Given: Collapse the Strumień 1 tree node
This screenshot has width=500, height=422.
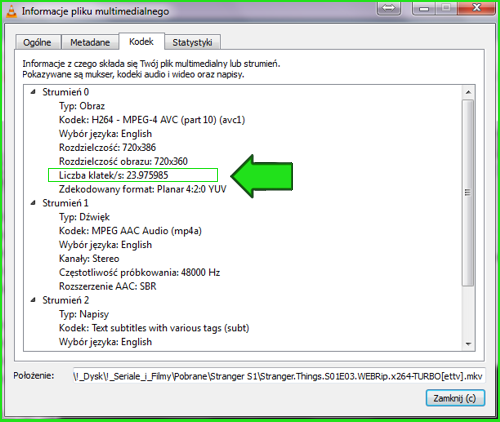Looking at the screenshot, I should [x=33, y=203].
